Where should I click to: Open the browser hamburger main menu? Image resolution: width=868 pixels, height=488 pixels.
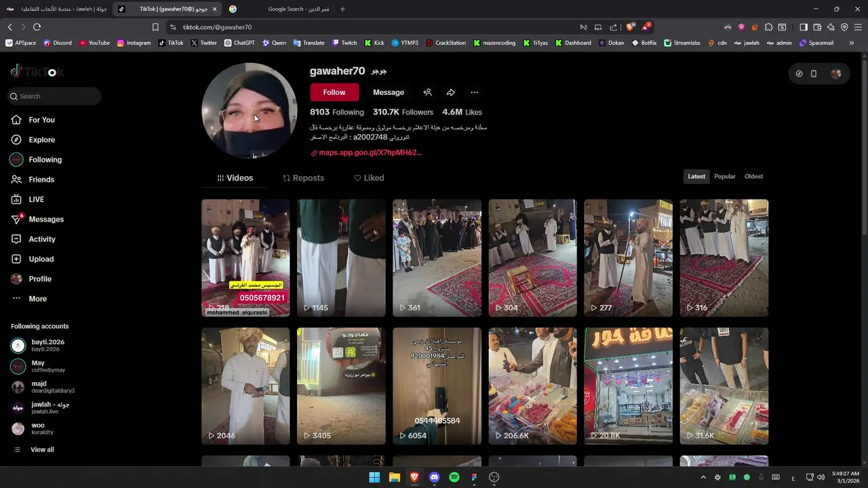point(858,27)
